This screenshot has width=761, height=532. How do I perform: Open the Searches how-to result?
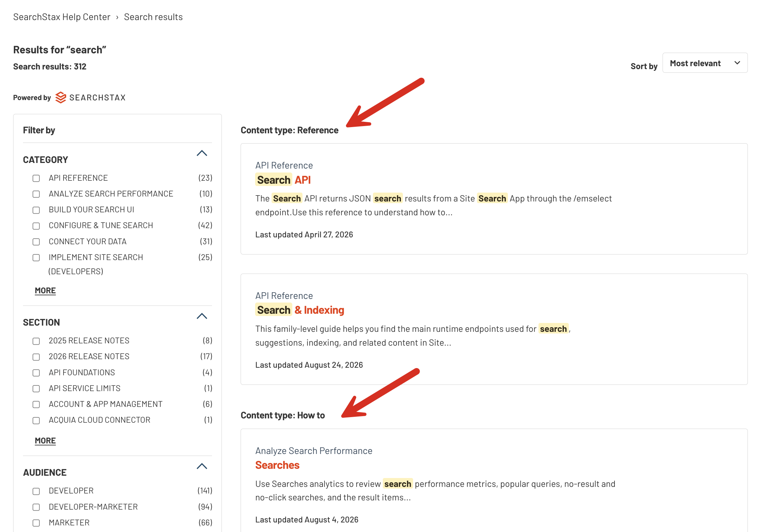coord(277,465)
